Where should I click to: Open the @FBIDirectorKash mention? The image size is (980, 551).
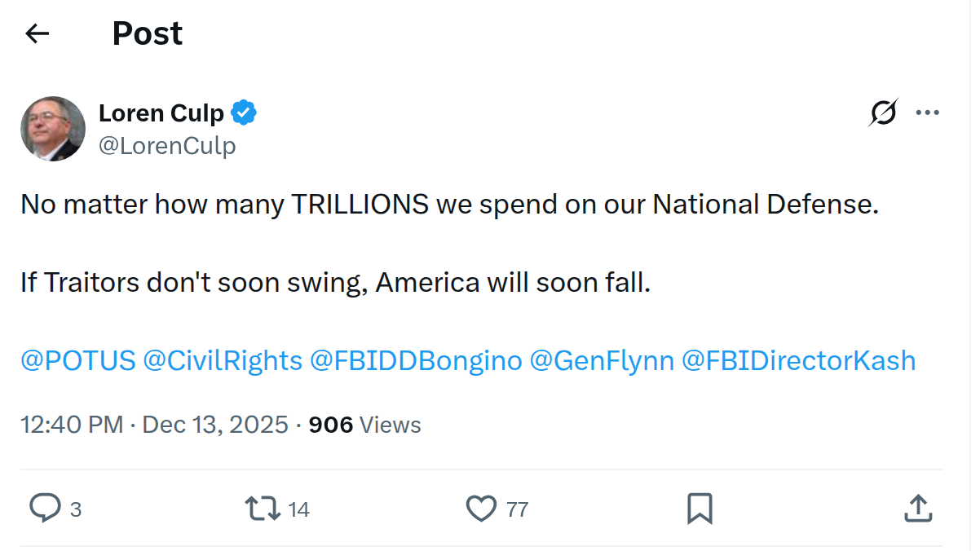798,360
